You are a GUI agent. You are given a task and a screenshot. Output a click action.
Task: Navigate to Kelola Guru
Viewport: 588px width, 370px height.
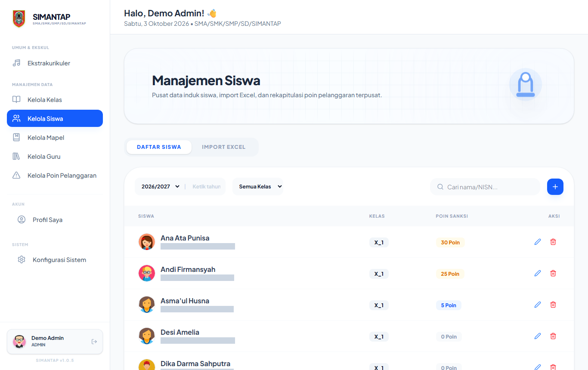click(55, 157)
